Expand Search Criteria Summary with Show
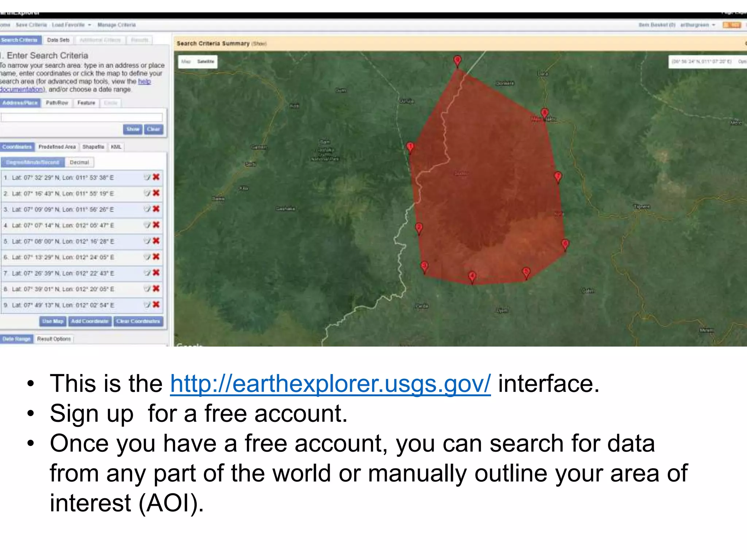747x560 pixels. [x=259, y=44]
